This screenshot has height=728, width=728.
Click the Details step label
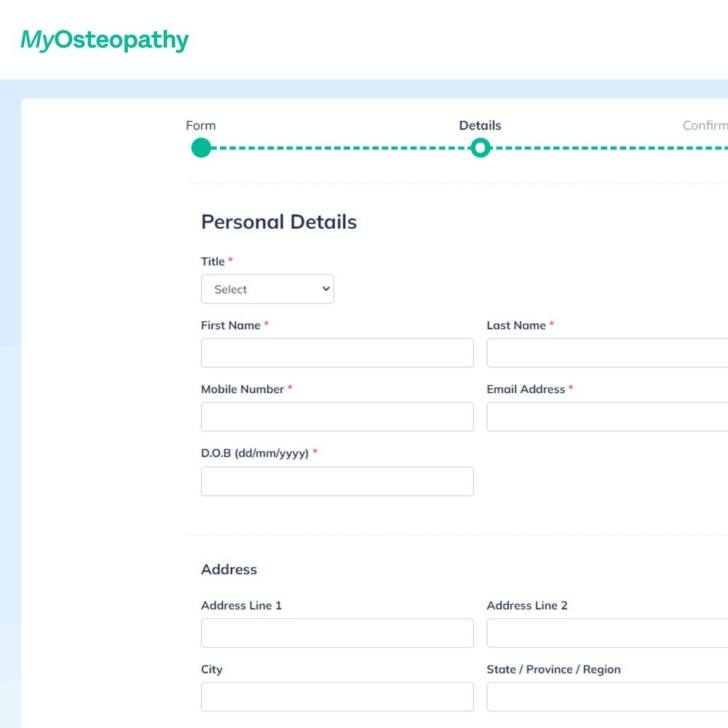(480, 125)
